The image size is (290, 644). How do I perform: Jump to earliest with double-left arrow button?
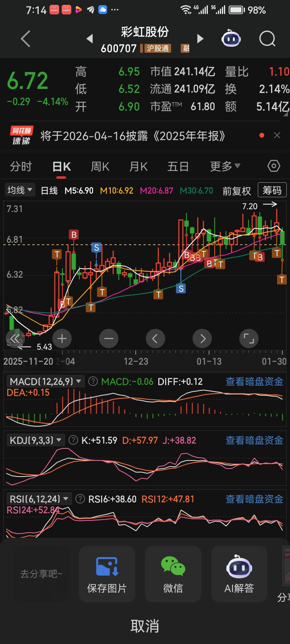[x=15, y=339]
